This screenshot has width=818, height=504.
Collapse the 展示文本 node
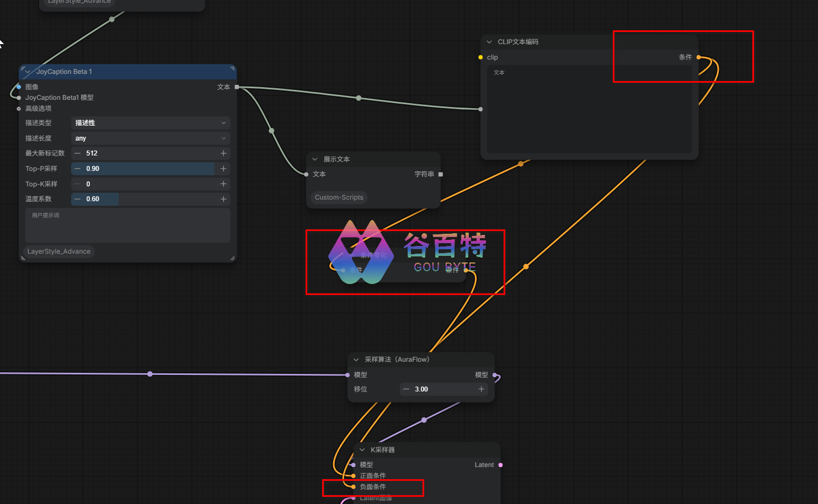coord(315,159)
